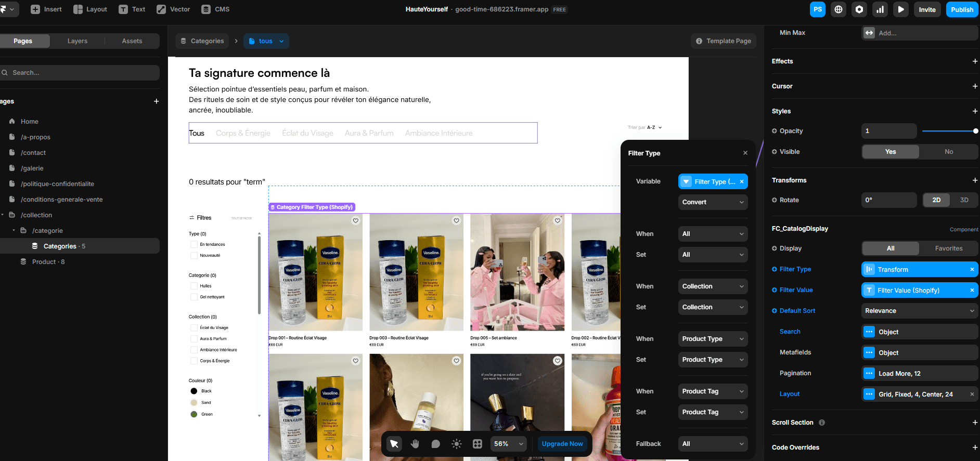Switch to the Layers tab
980x461 pixels.
[x=78, y=41]
